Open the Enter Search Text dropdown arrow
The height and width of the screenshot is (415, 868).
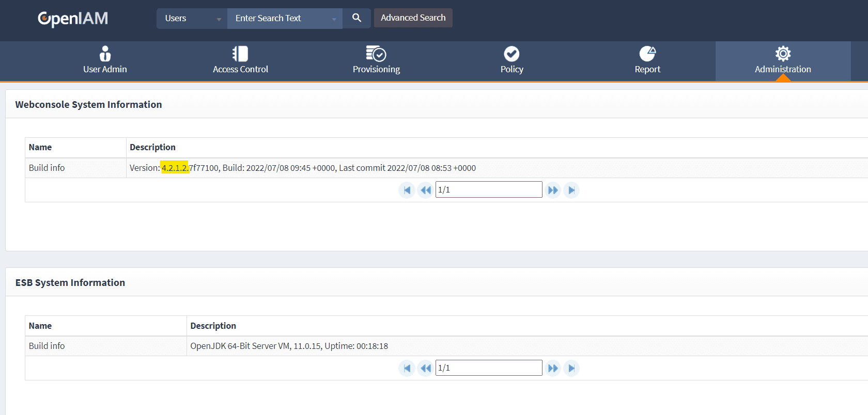[x=334, y=19]
